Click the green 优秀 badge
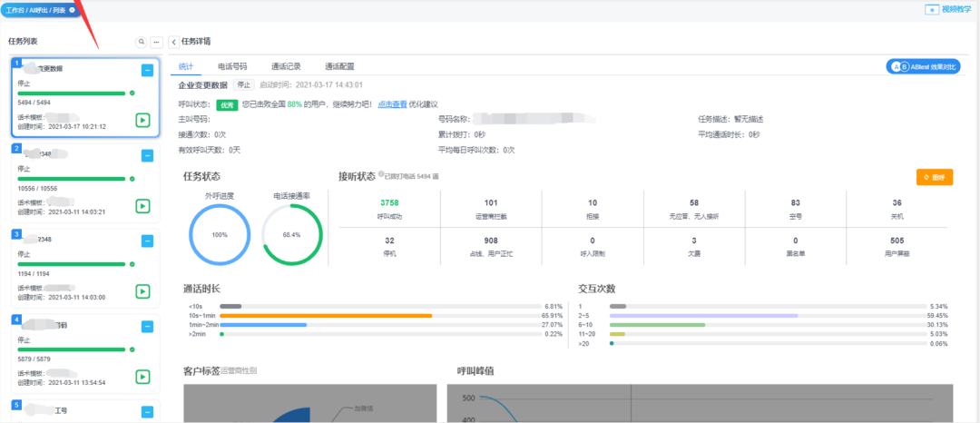Image resolution: width=980 pixels, height=423 pixels. pos(228,105)
